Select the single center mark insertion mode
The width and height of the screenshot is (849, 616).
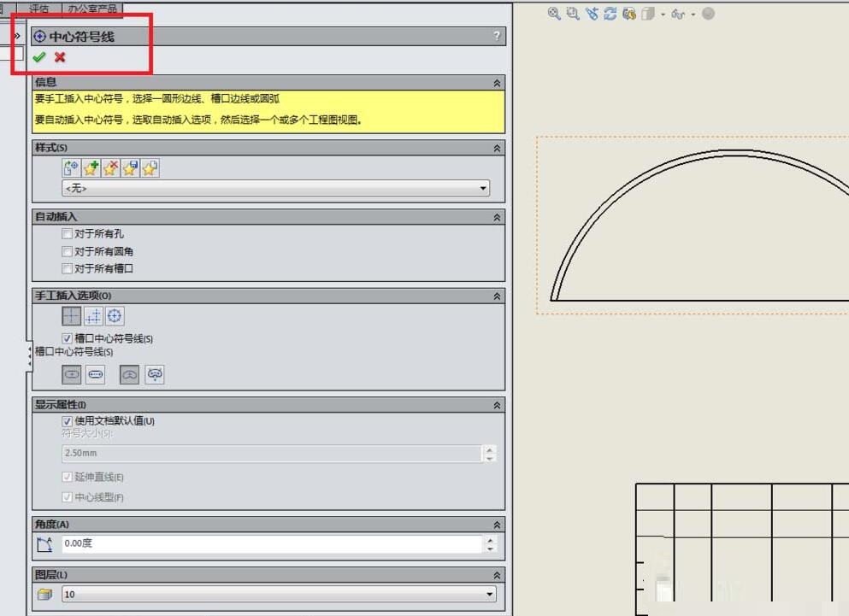(69, 316)
